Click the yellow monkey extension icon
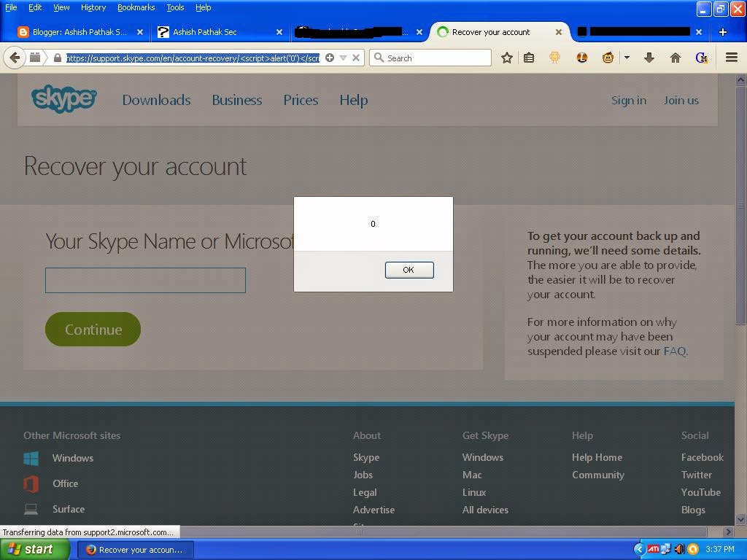 (608, 58)
